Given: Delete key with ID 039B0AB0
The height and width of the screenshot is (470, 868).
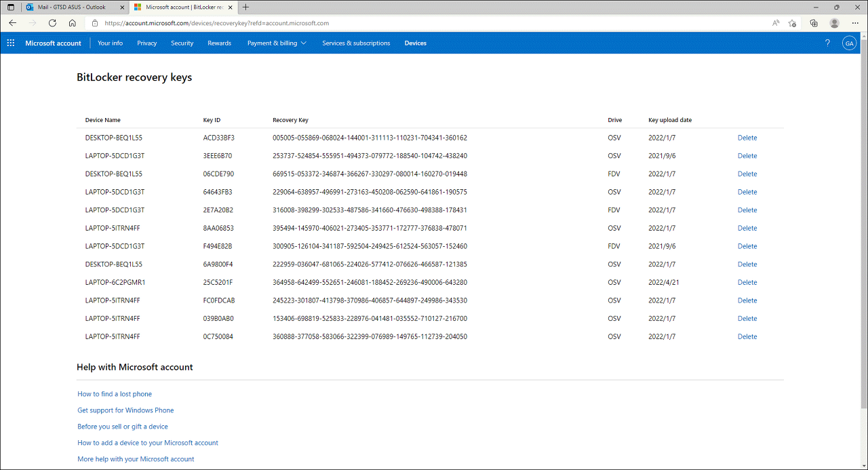Looking at the screenshot, I should tap(747, 319).
